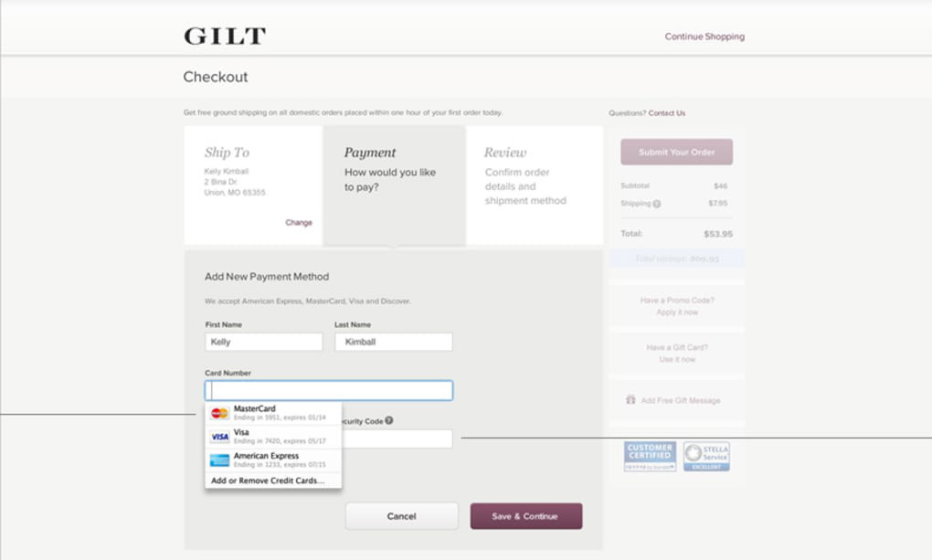Select the MasterCard card icon

219,413
